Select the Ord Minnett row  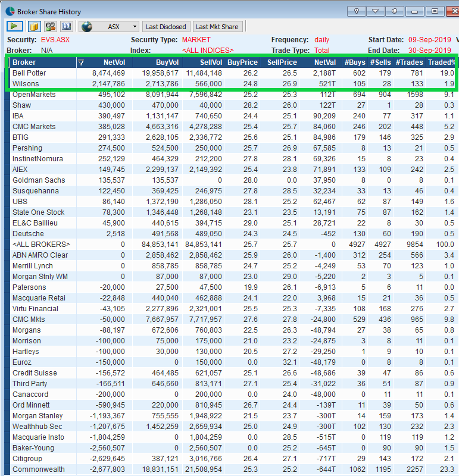pos(233,405)
